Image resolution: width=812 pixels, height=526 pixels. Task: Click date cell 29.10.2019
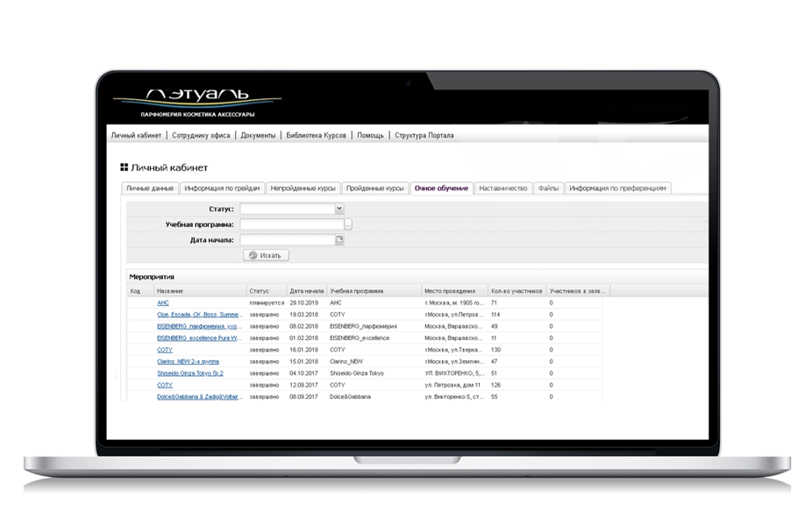[304, 302]
